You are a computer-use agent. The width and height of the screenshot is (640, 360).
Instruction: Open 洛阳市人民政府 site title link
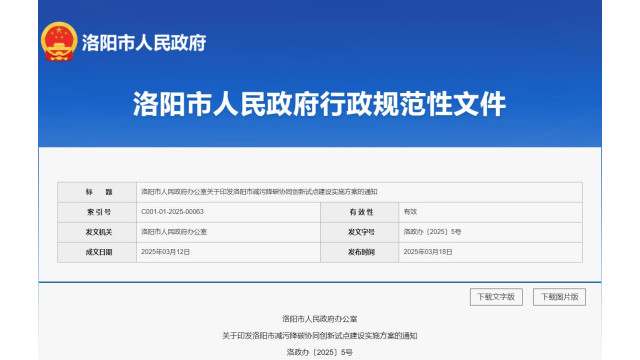[144, 42]
